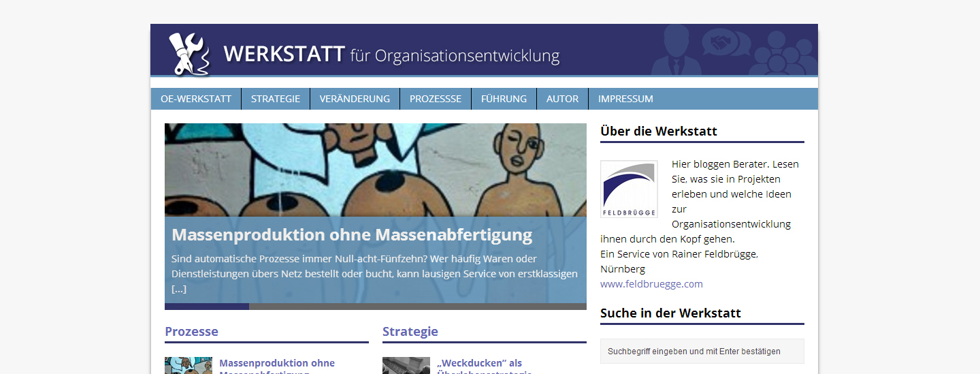Screen dimensions: 980x374
Task: Visit the IMPRESSUM menu item
Action: pyautogui.click(x=625, y=99)
